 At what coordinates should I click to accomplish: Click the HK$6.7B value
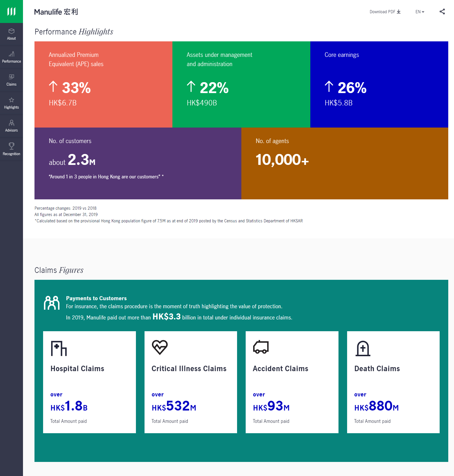coord(63,103)
